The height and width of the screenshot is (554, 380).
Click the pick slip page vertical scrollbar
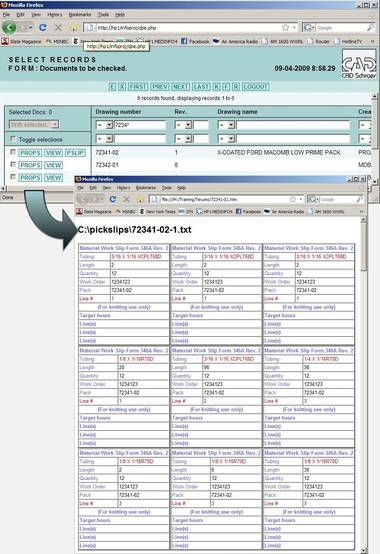point(363,385)
